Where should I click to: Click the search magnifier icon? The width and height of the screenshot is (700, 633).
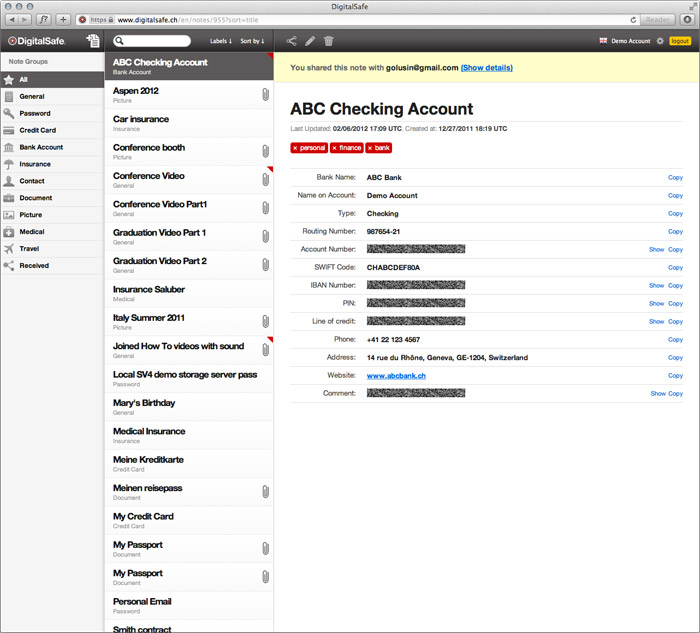(x=119, y=41)
